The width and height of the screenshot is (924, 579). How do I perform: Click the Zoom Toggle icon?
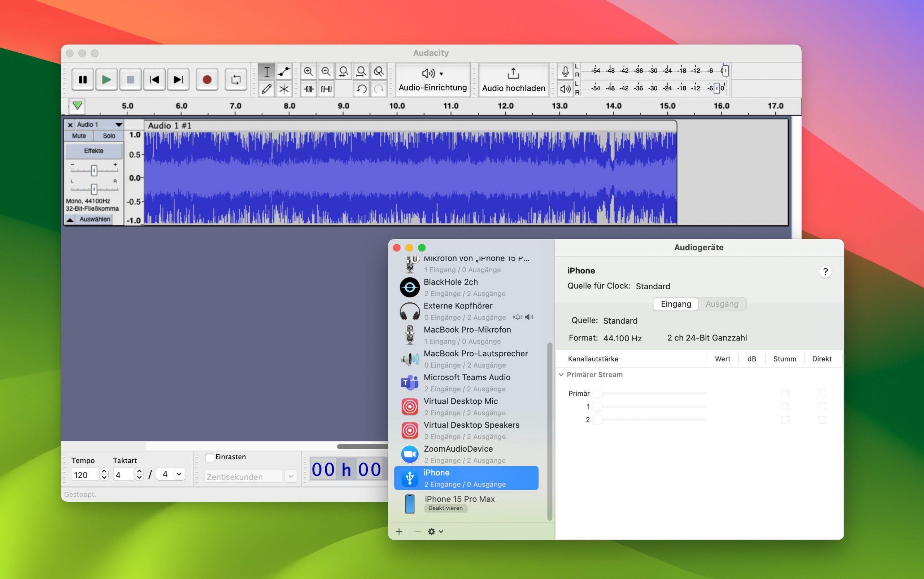coord(379,72)
